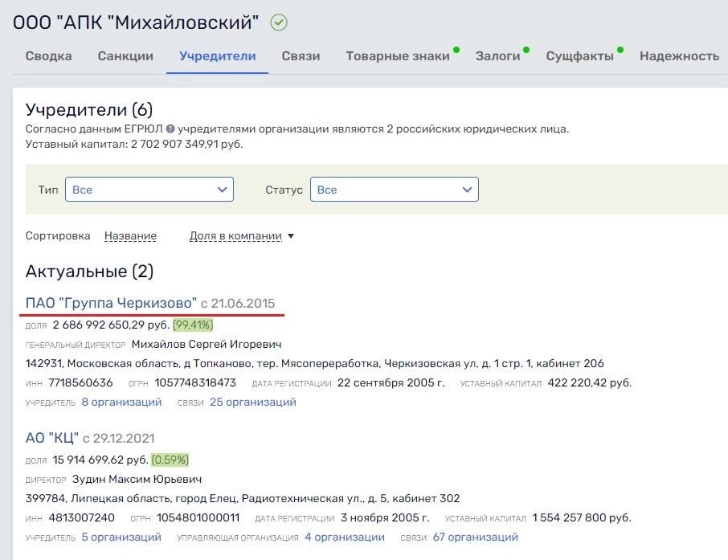Click the 0,59% share badge
Screen dimensions: 728x560
(170, 460)
